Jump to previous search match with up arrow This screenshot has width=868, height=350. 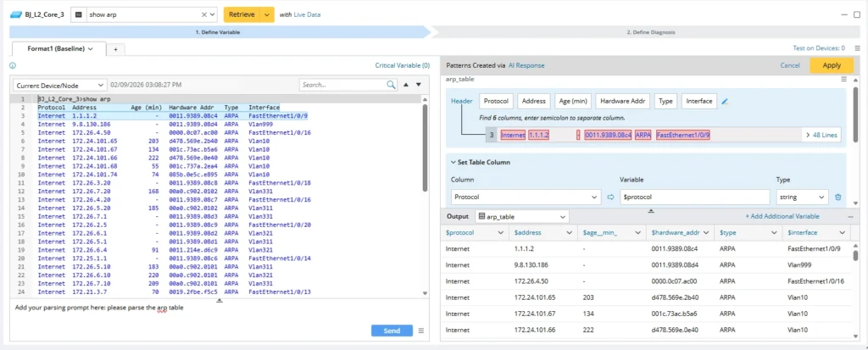pos(406,85)
